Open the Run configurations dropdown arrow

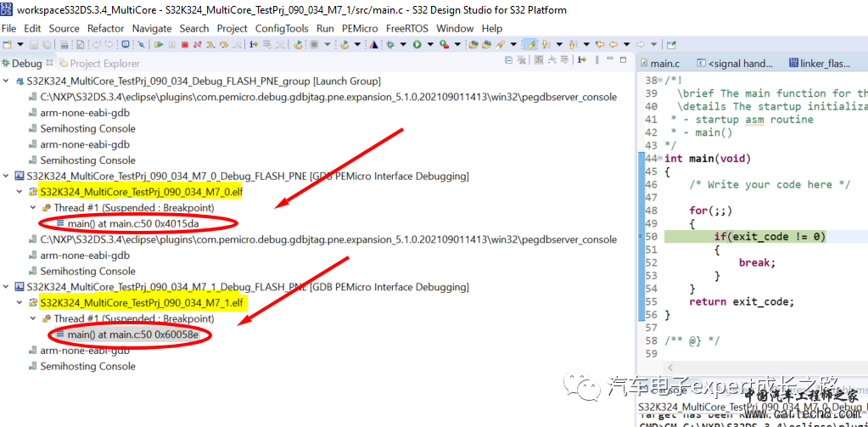(x=429, y=44)
